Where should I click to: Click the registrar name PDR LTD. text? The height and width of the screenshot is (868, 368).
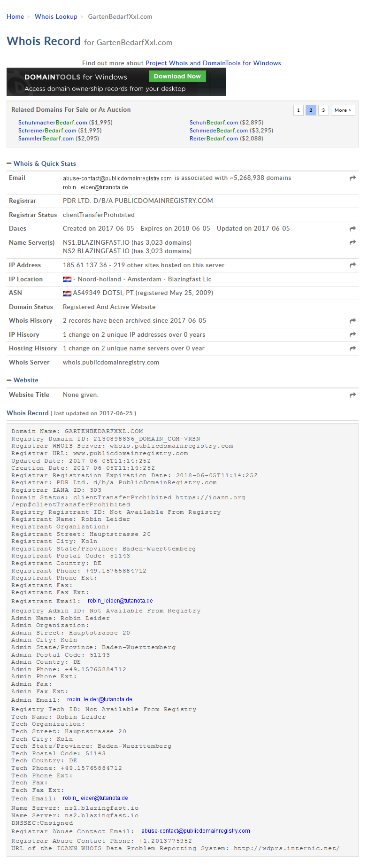click(x=138, y=201)
